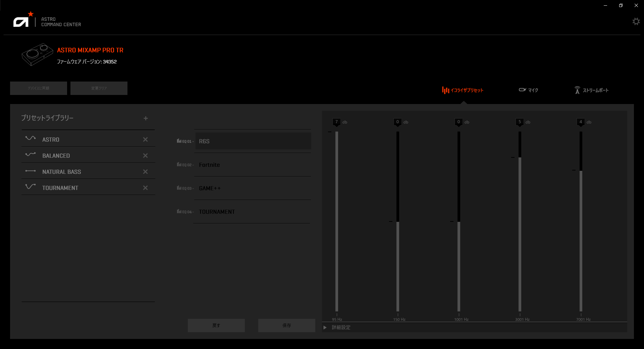Click the 4 db value box
The image size is (644, 349).
[581, 122]
